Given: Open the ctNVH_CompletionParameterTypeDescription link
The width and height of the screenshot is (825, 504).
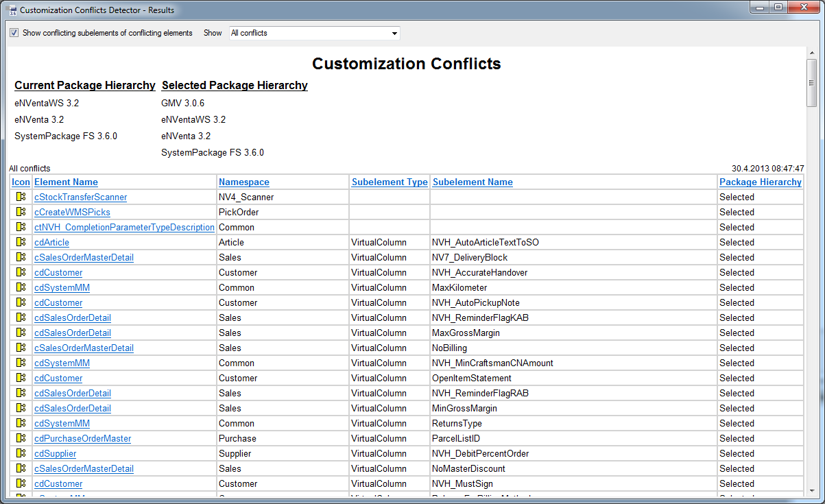Looking at the screenshot, I should point(124,227).
